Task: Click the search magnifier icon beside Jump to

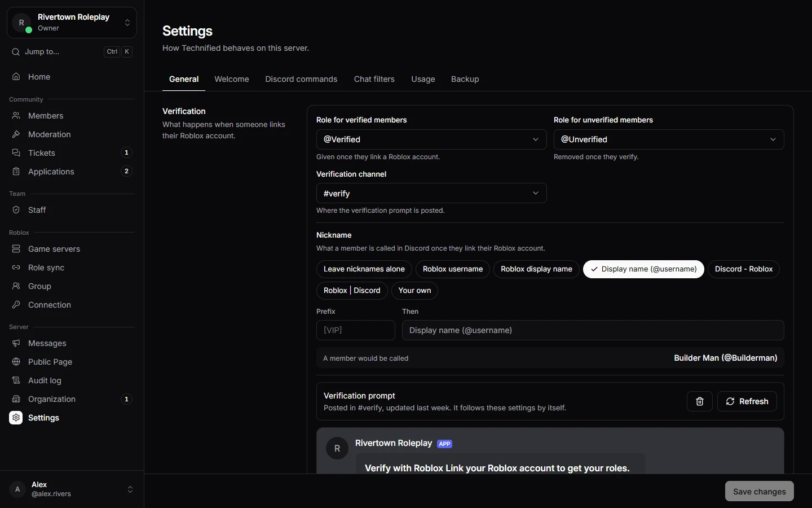Action: tap(16, 52)
